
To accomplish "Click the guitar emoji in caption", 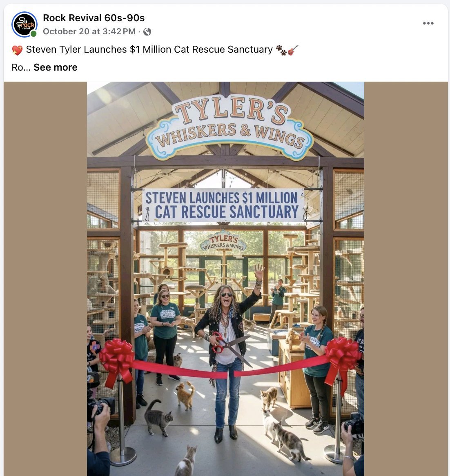I will coord(293,50).
